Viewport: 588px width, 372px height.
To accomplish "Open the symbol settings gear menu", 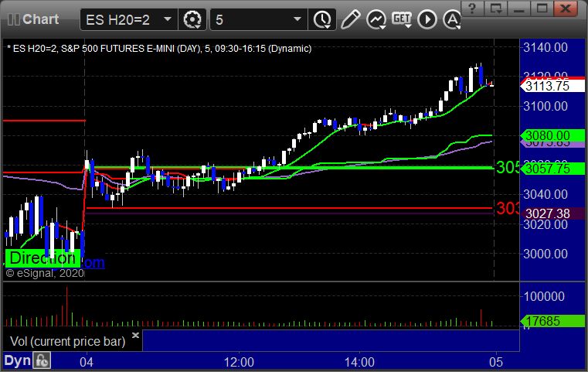I will (192, 19).
